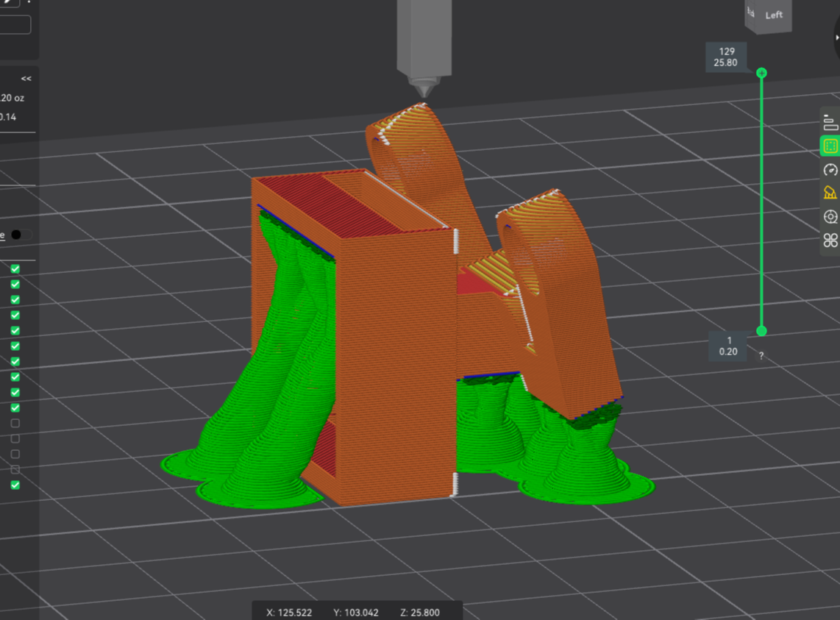The height and width of the screenshot is (620, 840).
Task: Uncheck the topmost green checkbox in the list
Action: tap(15, 268)
